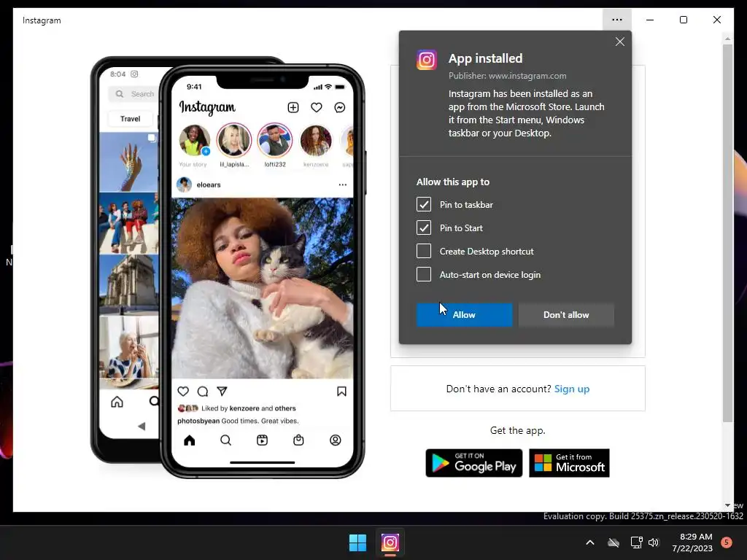Enable Create Desktop shortcut checkbox
747x560 pixels.
tap(424, 251)
